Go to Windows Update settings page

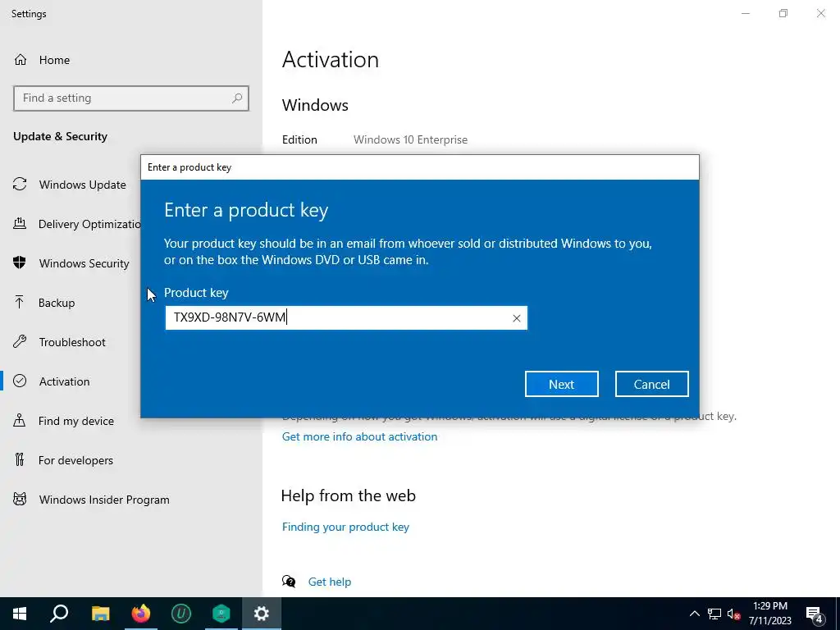(x=83, y=185)
